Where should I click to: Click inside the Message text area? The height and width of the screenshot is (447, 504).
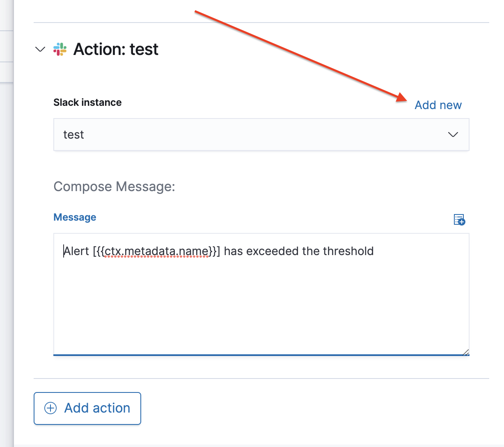coord(261,294)
